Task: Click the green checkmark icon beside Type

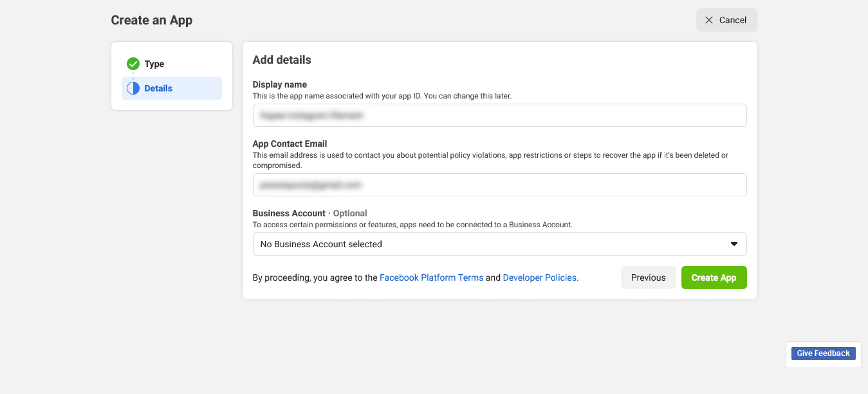Action: (133, 64)
